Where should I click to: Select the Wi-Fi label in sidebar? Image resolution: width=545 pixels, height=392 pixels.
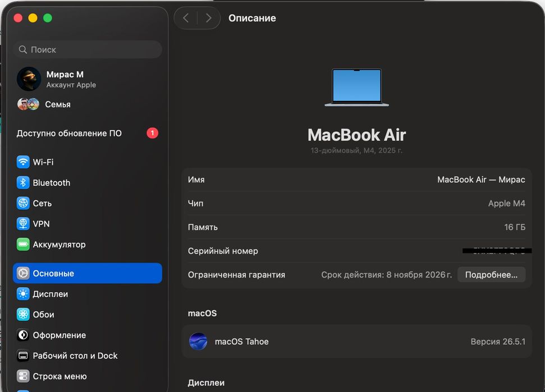click(x=43, y=162)
